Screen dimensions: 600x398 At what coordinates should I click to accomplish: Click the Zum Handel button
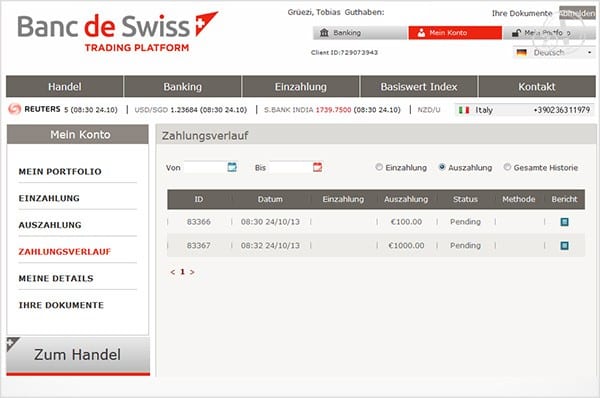coord(78,356)
